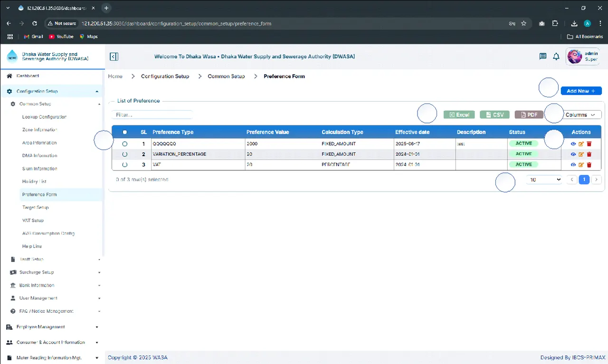Focus the Filter input field
The height and width of the screenshot is (364, 608).
pyautogui.click(x=152, y=115)
